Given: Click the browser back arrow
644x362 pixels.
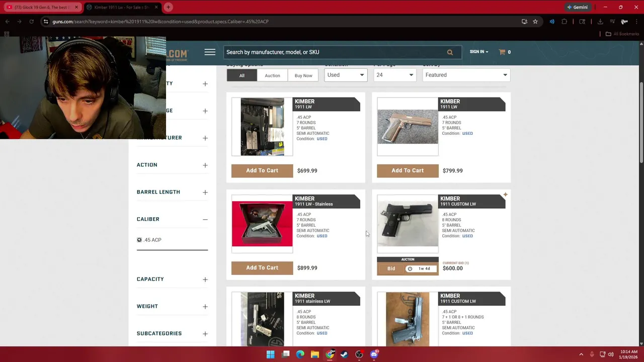Looking at the screenshot, I should click(x=7, y=22).
